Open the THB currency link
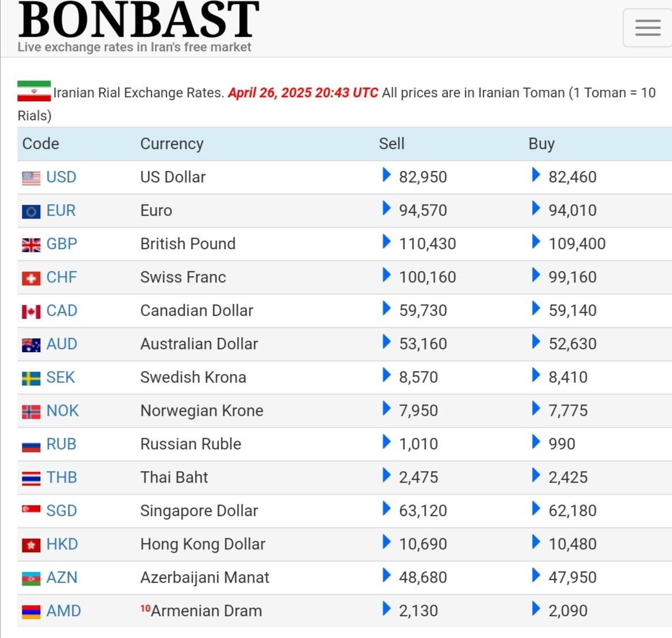 click(x=62, y=477)
